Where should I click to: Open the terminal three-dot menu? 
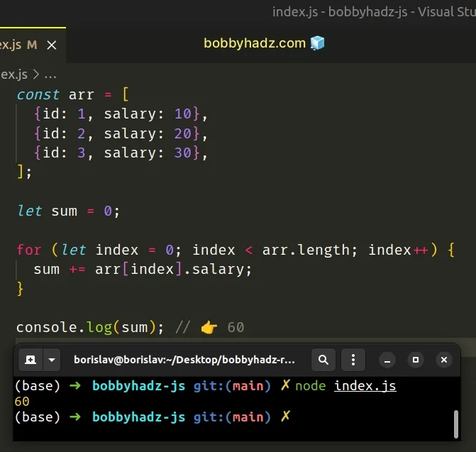click(x=353, y=360)
